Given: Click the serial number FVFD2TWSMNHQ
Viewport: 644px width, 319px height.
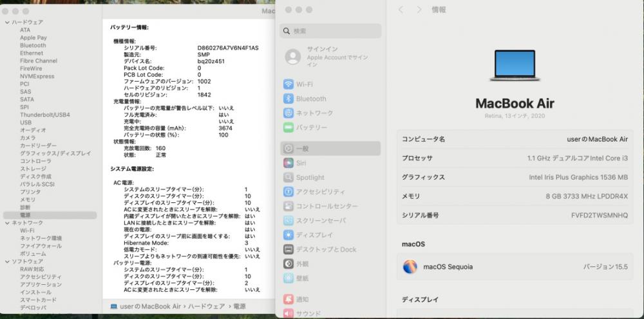Looking at the screenshot, I should click(599, 215).
